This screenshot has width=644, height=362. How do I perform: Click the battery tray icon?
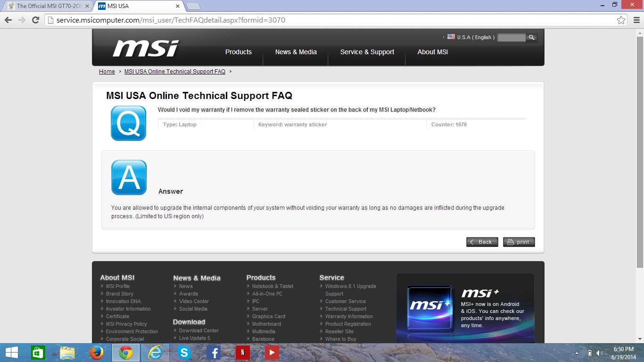pyautogui.click(x=589, y=353)
